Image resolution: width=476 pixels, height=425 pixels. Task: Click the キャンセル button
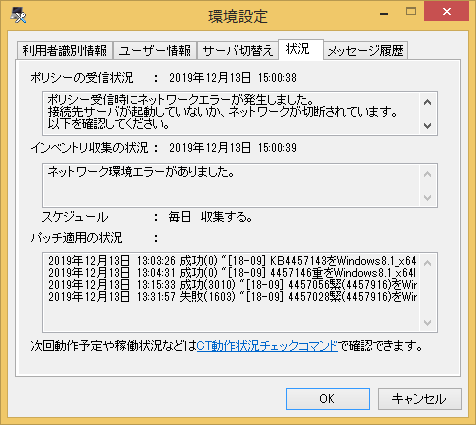click(420, 399)
